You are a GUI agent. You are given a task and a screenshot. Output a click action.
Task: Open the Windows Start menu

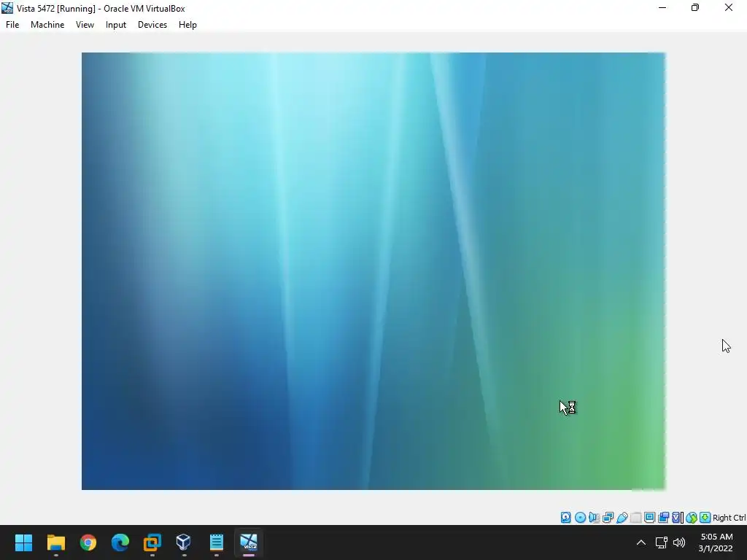(23, 542)
